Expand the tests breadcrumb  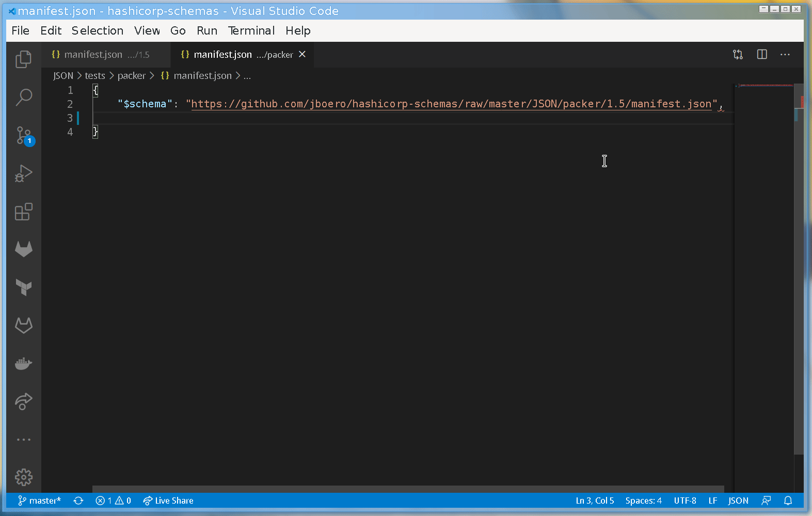click(95, 76)
